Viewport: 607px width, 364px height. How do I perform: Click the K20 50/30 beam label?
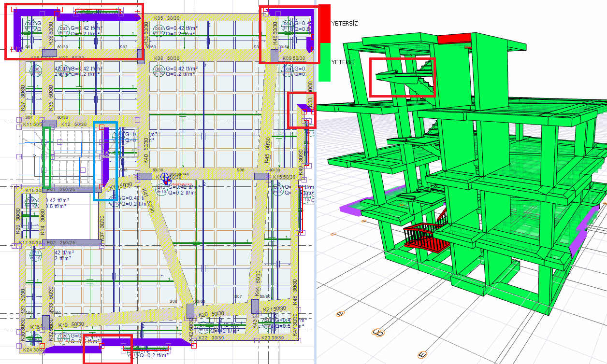(211, 314)
